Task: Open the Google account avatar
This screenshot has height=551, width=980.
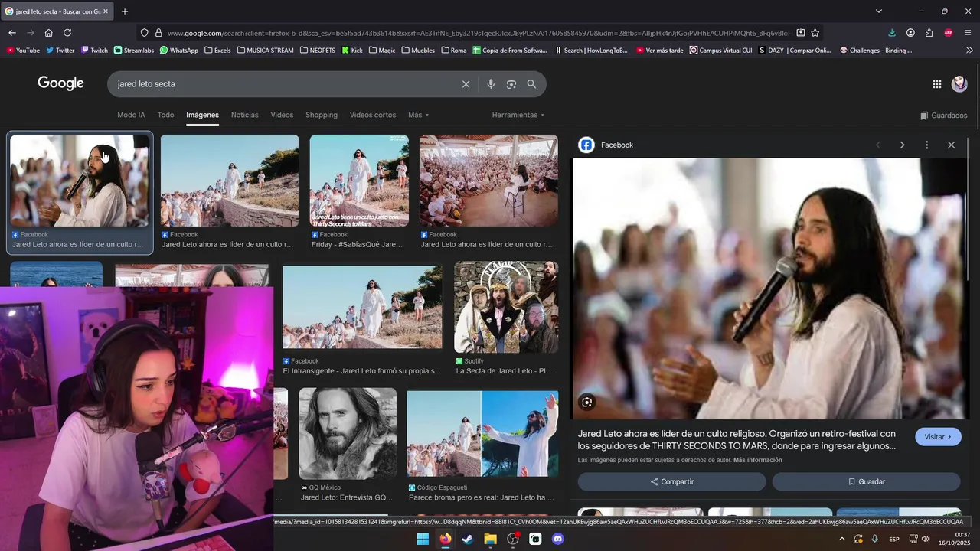Action: (x=959, y=84)
